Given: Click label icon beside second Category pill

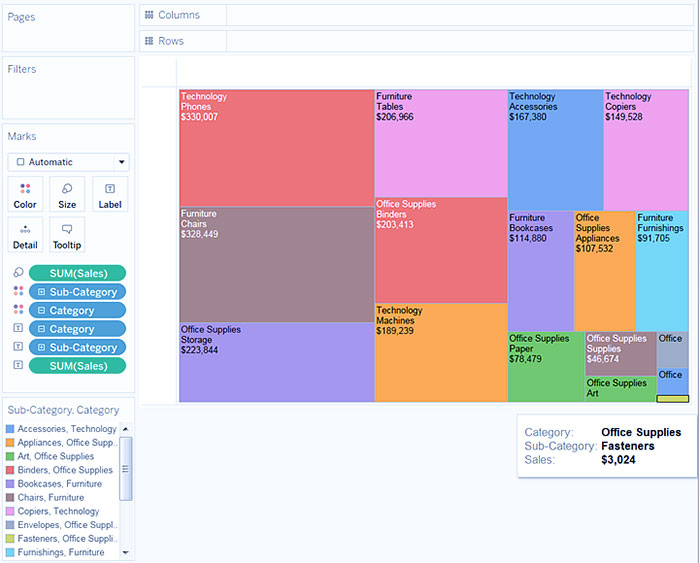Looking at the screenshot, I should pos(18,328).
